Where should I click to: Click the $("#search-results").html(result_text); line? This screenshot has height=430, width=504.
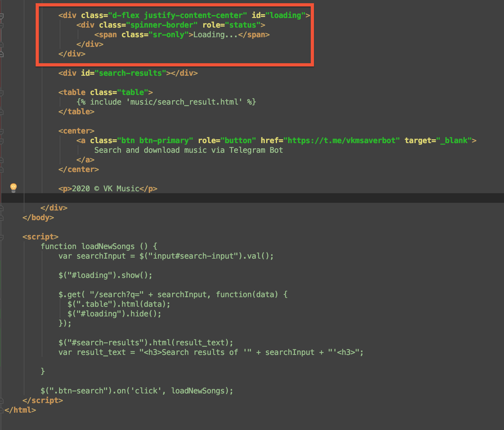pyautogui.click(x=146, y=343)
